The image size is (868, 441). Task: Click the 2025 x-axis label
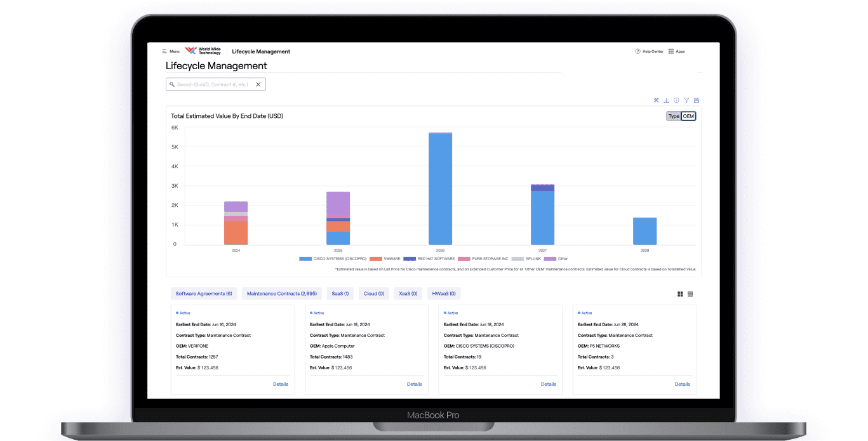point(338,251)
